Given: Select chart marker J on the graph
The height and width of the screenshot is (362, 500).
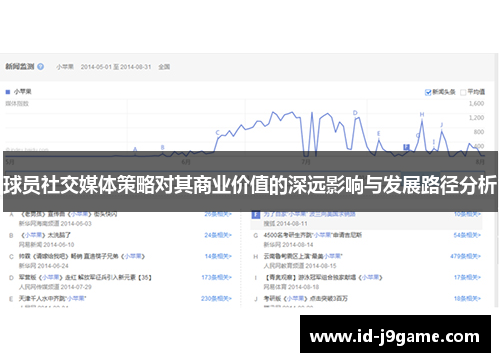Looking at the screenshot, I should tap(442, 125).
